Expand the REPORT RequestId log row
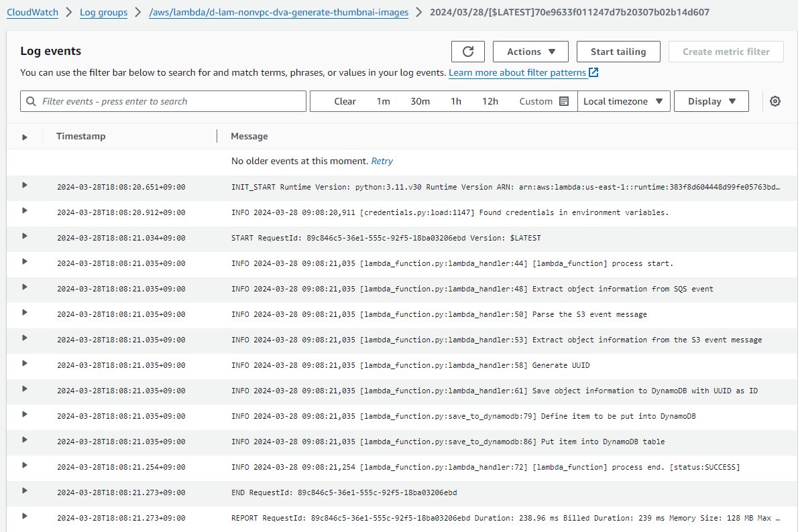 point(25,516)
